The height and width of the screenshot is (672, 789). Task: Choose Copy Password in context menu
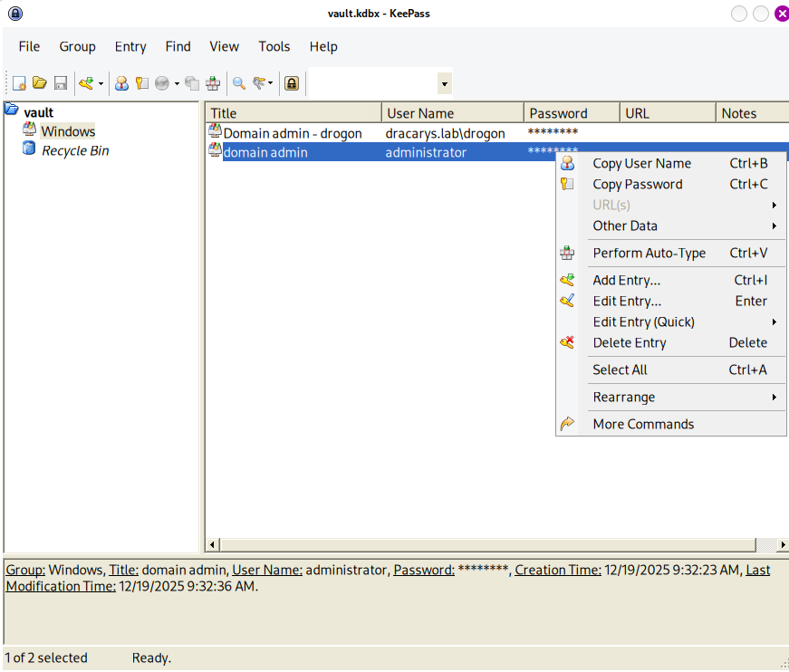pyautogui.click(x=670, y=184)
